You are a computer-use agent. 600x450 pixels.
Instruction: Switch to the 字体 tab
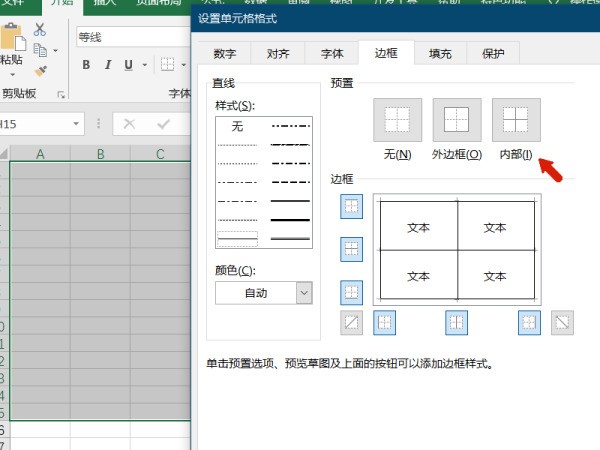click(331, 54)
